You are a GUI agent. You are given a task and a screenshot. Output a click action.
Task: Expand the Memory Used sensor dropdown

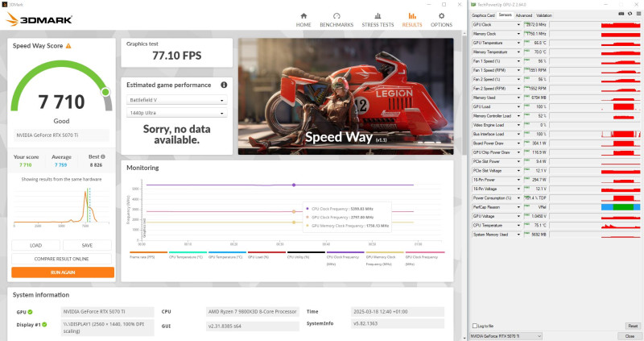[x=518, y=98]
